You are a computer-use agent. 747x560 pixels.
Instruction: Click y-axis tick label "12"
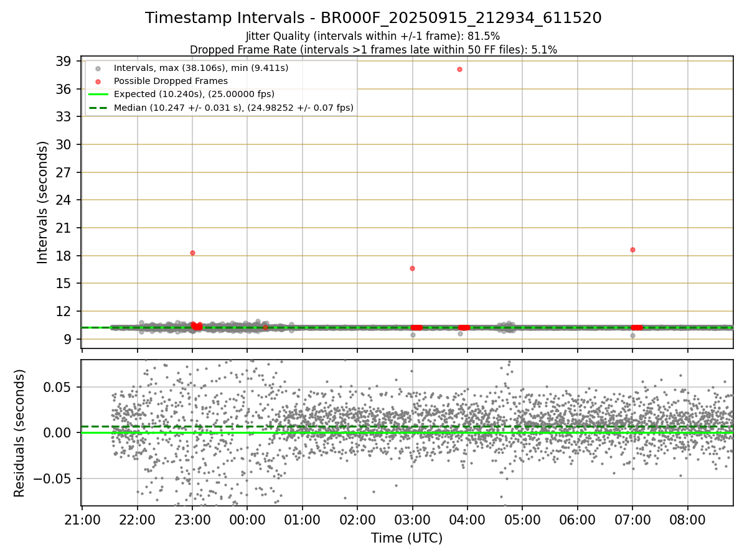(x=63, y=311)
